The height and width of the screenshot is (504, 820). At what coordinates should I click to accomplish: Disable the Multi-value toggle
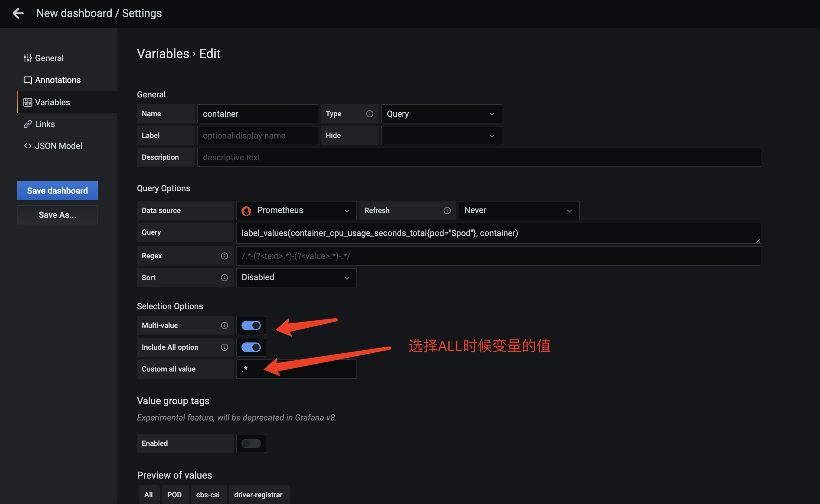coord(251,325)
